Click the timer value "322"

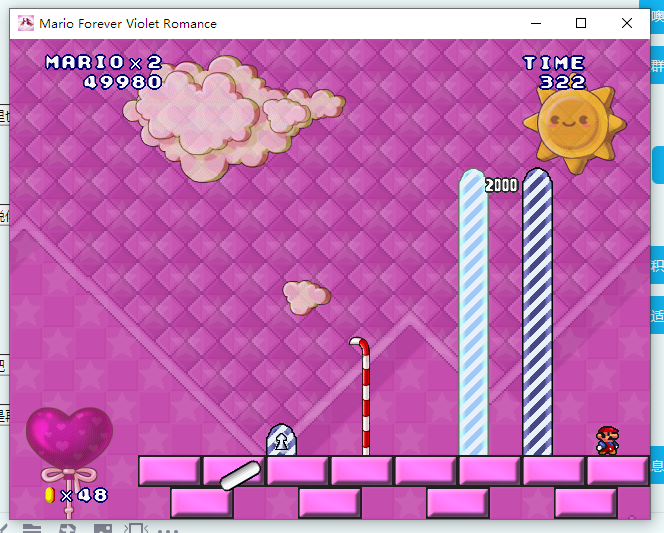(x=562, y=82)
